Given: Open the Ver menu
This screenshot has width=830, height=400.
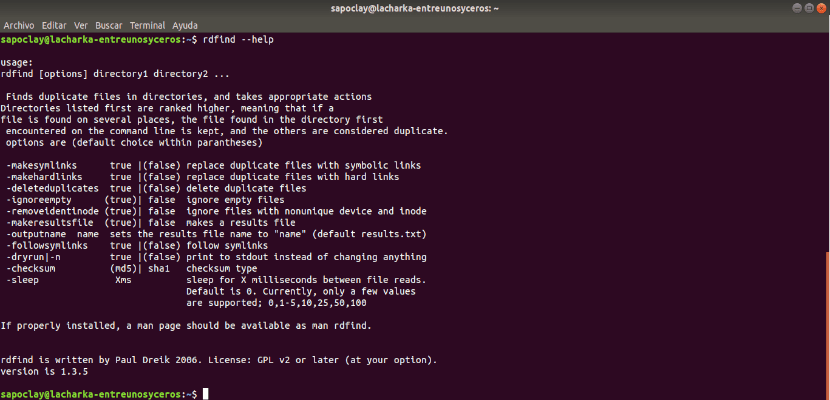Looking at the screenshot, I should coord(81,25).
